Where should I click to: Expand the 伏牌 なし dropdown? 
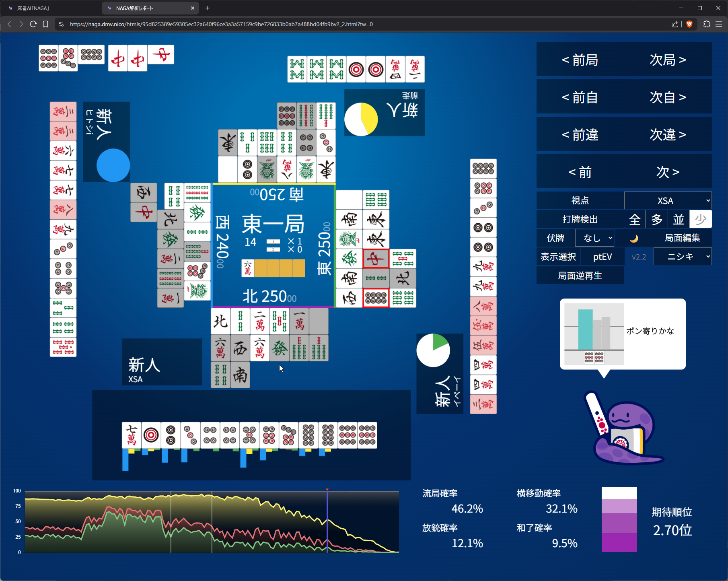coord(594,238)
